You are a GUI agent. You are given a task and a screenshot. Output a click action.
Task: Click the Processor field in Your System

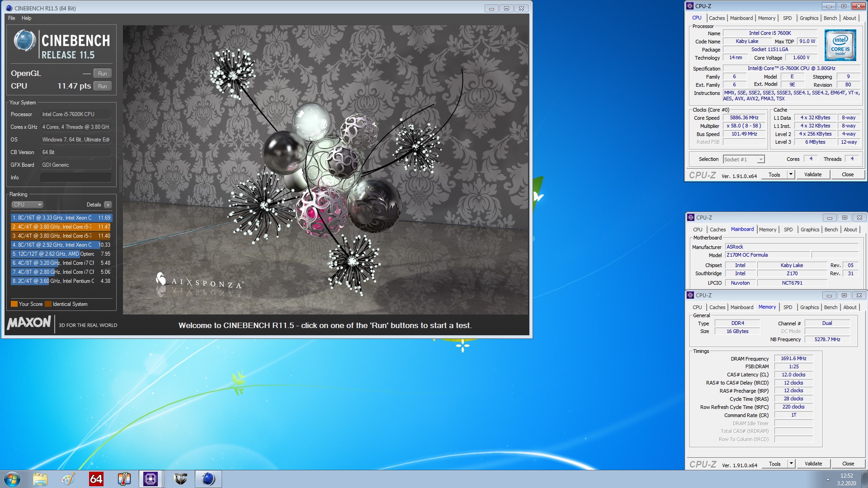click(76, 114)
